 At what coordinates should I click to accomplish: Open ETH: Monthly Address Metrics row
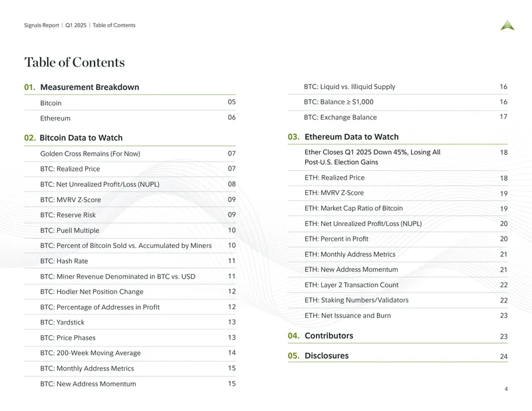[398, 254]
